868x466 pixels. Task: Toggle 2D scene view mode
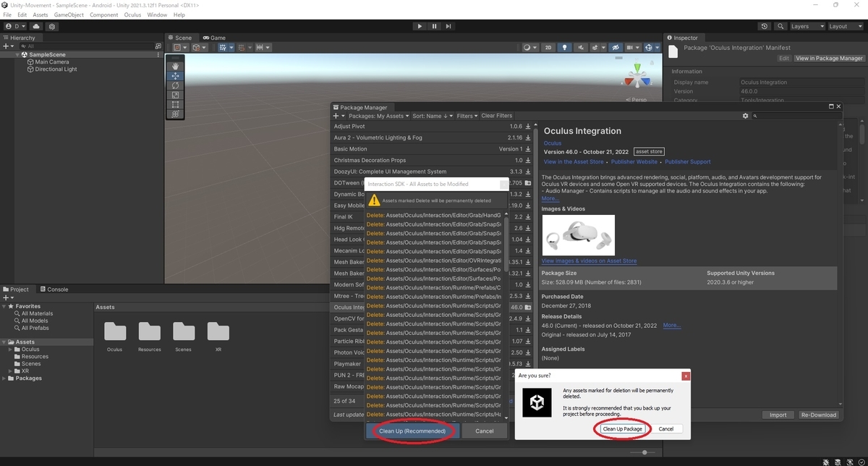tap(548, 48)
